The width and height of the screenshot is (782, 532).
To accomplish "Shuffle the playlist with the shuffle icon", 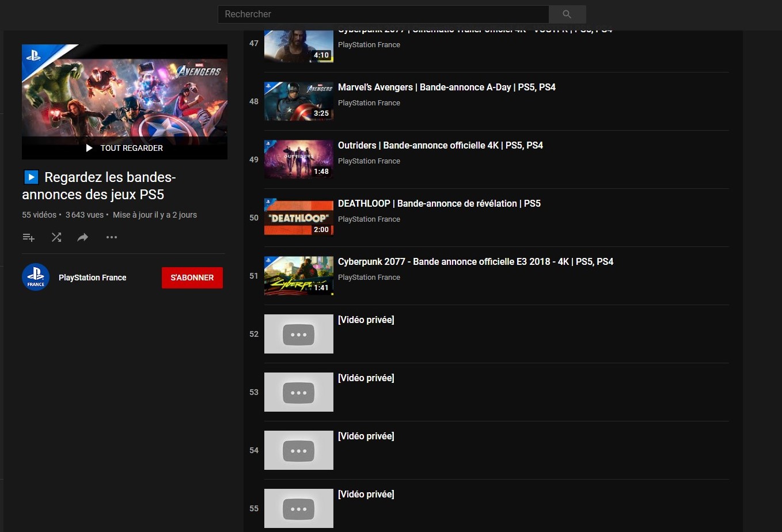I will [56, 237].
